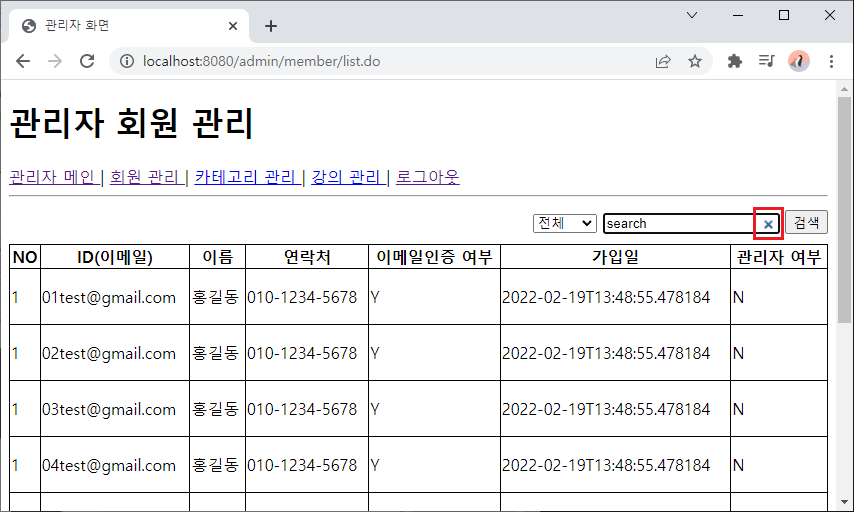Click 홍길동 in the 01test row
Image resolution: width=854 pixels, height=512 pixels.
pyautogui.click(x=216, y=297)
